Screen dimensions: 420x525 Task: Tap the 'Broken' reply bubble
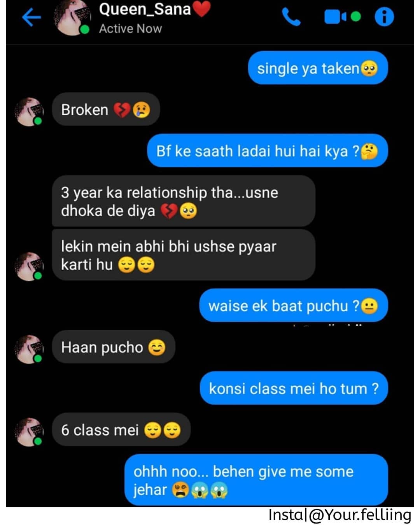point(106,110)
